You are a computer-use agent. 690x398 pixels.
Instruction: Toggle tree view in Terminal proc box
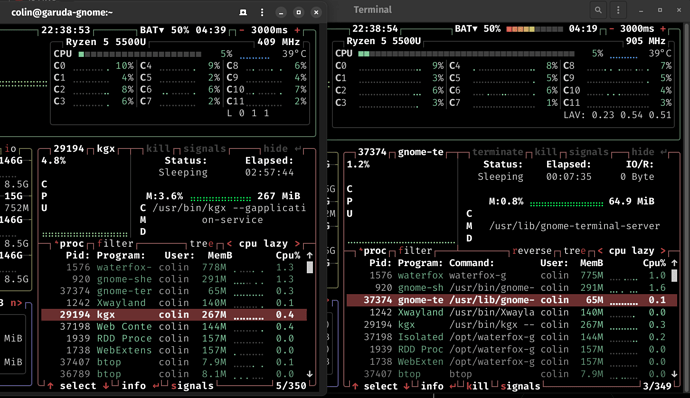[x=575, y=251]
